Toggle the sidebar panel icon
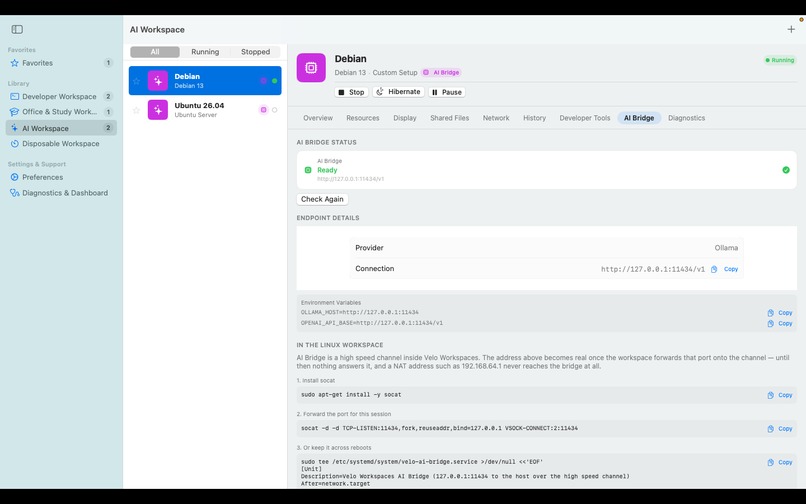 pyautogui.click(x=17, y=29)
